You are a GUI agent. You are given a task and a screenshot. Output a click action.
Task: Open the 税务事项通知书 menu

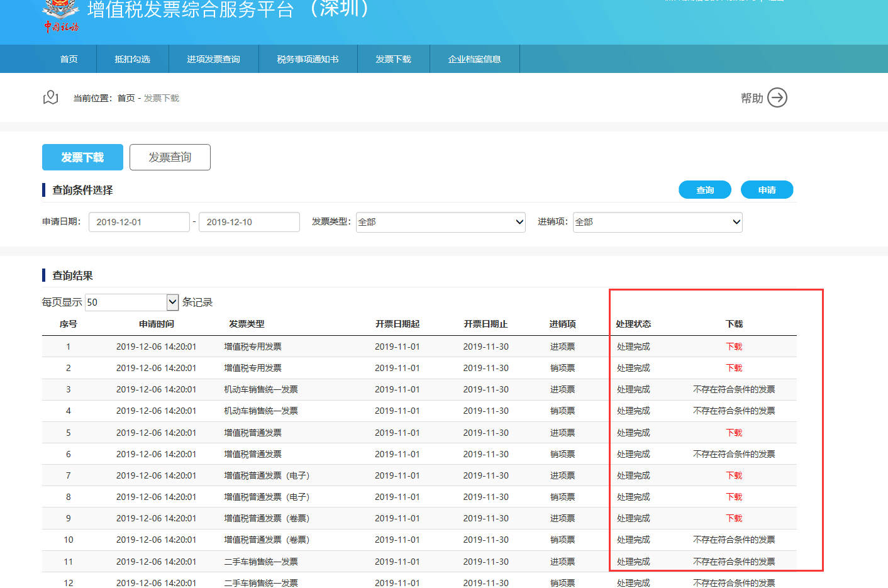point(308,58)
